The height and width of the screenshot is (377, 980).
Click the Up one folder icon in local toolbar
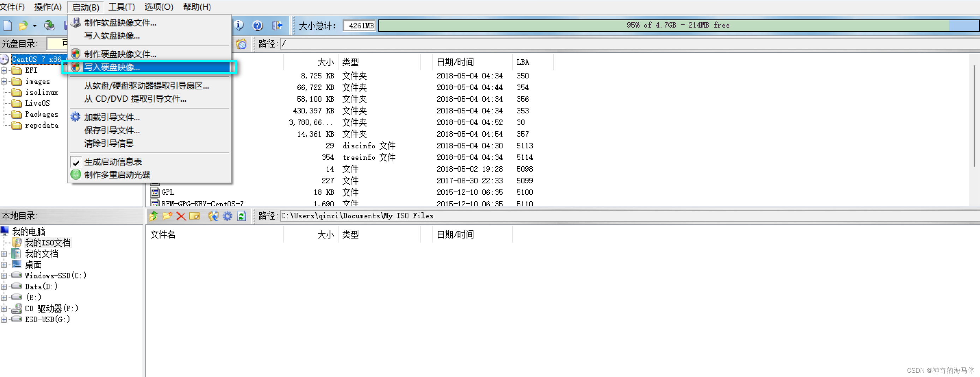point(154,216)
